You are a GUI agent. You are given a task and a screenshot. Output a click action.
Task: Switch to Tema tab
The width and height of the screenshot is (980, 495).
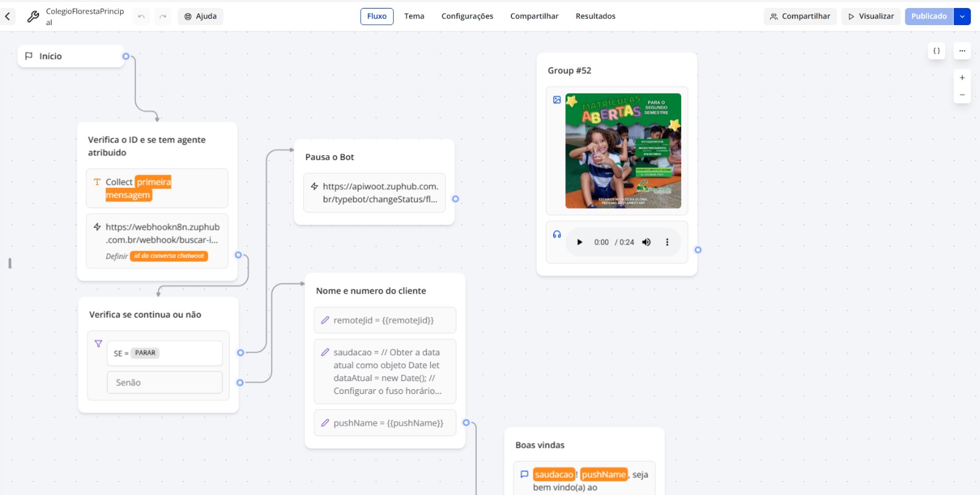click(414, 17)
